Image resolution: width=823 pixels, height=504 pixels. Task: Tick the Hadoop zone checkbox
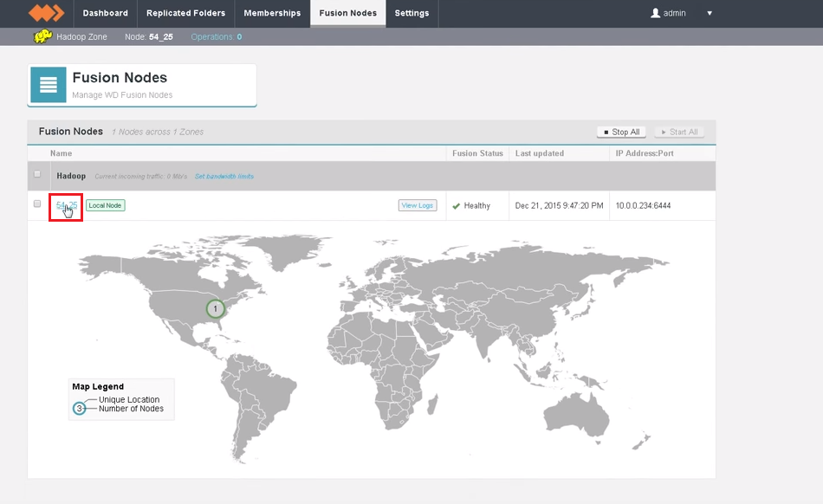37,174
